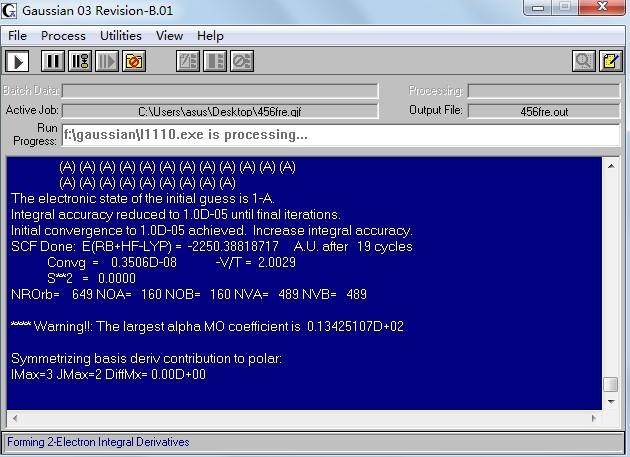Viewport: 630px width, 457px height.
Task: Click the 'NROrb= 649' line
Action: pyautogui.click(x=189, y=294)
